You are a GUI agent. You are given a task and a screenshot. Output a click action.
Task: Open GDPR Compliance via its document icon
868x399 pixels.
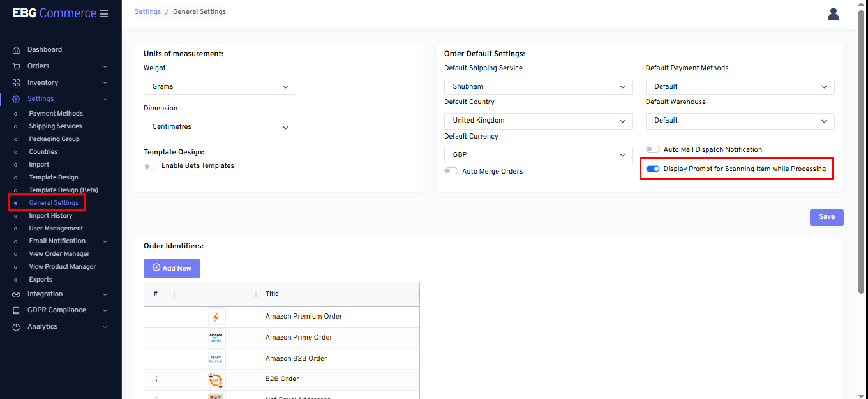pyautogui.click(x=16, y=310)
